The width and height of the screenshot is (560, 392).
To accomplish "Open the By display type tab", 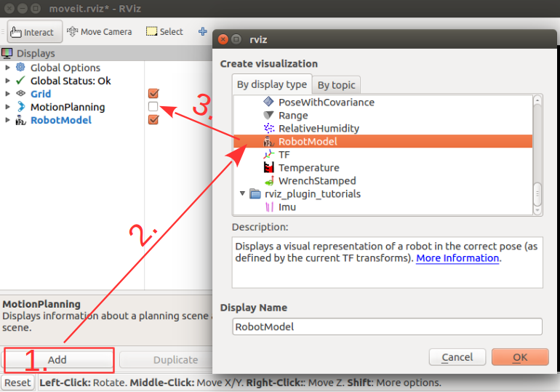I will click(272, 84).
